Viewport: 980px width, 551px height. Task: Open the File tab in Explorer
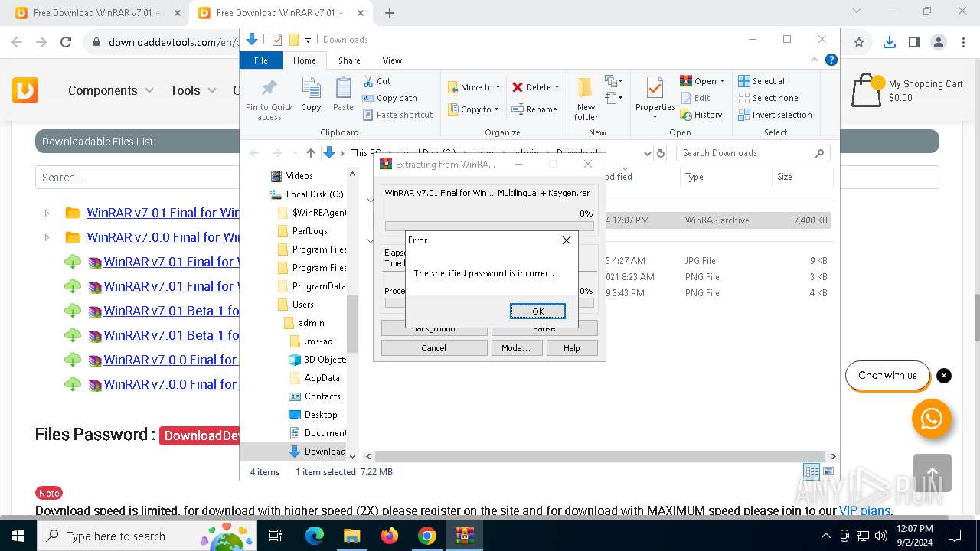[261, 60]
